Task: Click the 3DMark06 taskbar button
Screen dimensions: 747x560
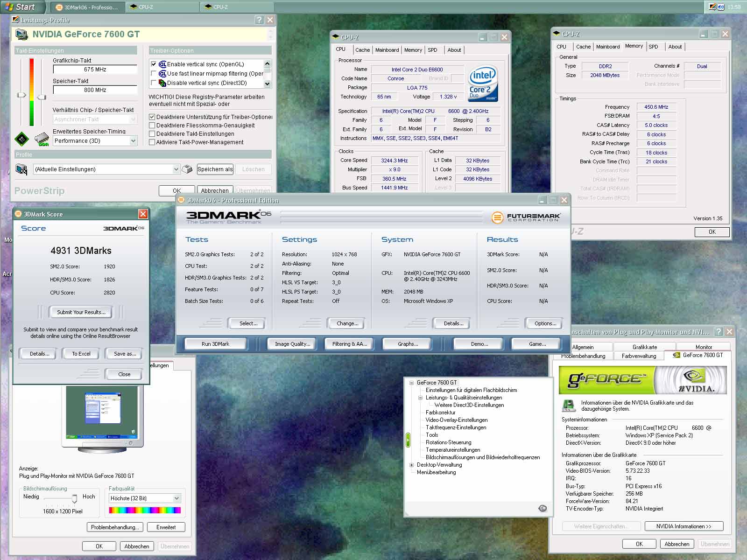Action: (87, 7)
